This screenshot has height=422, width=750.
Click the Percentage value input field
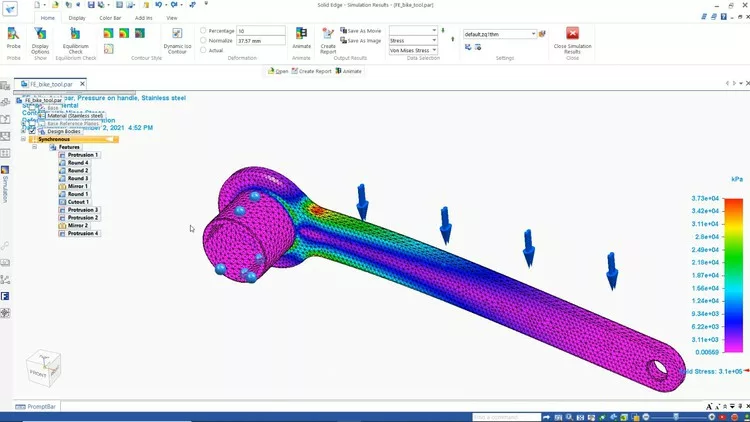(261, 31)
